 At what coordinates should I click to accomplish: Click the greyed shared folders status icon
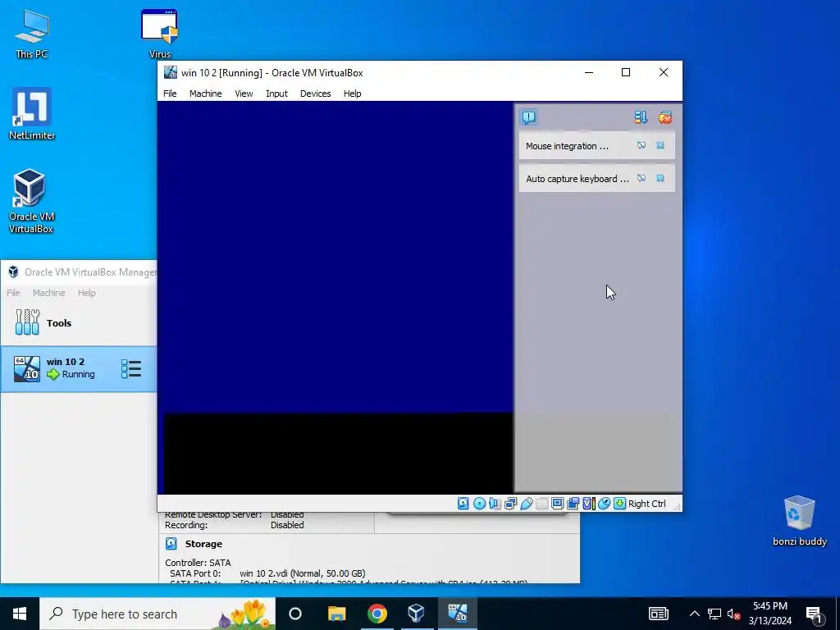(x=541, y=504)
